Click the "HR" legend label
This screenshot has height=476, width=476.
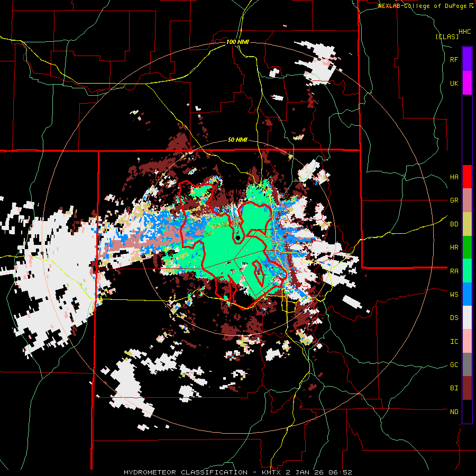[x=454, y=248]
